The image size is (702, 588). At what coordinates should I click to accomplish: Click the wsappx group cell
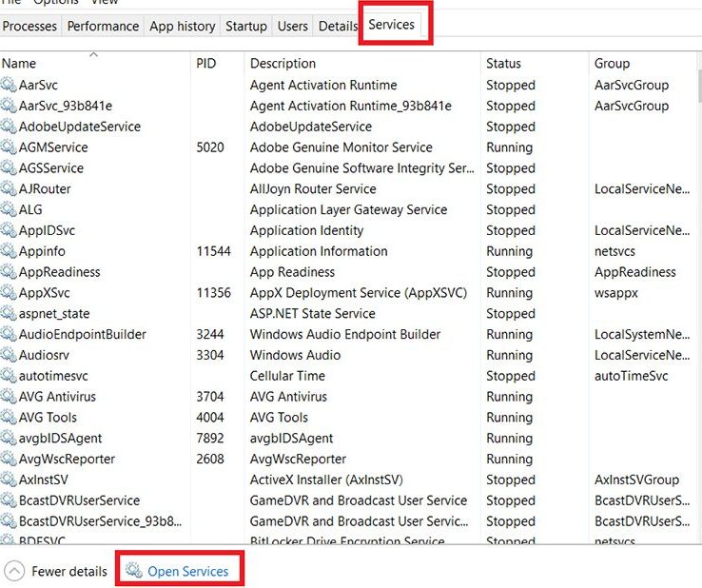pyautogui.click(x=616, y=293)
